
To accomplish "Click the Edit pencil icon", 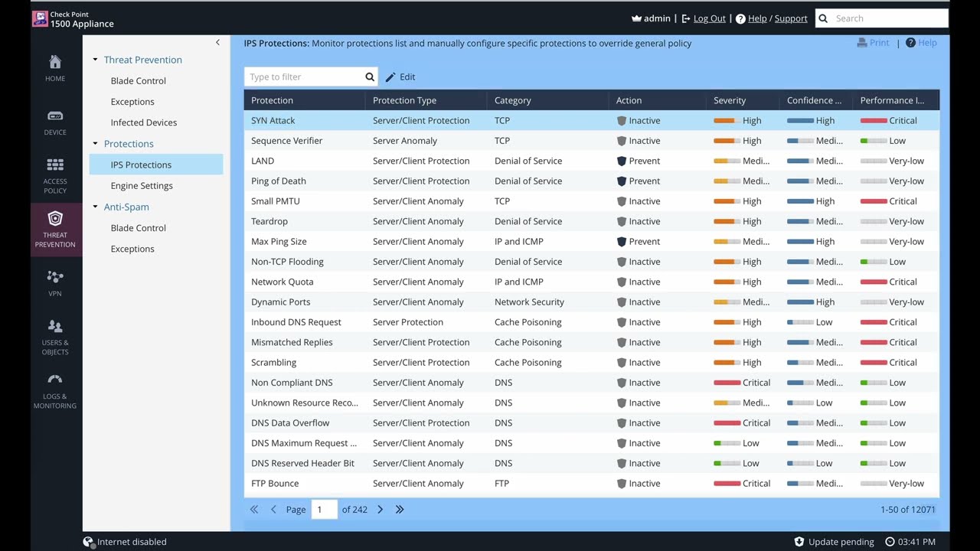I will pos(390,77).
